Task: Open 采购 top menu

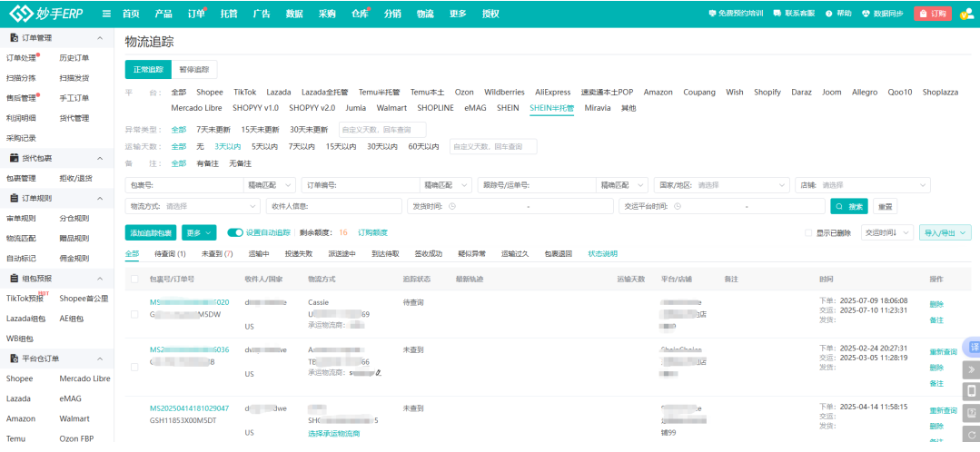Action: (x=327, y=14)
